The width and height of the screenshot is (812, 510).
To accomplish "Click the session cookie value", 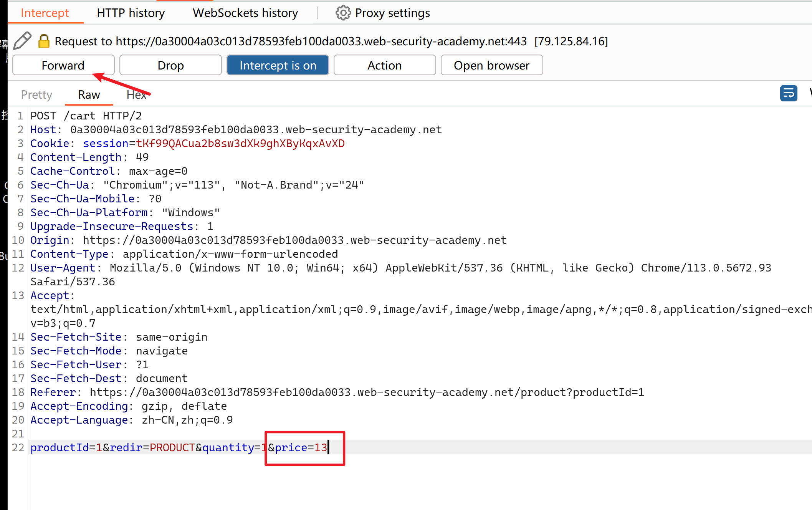I will (240, 143).
